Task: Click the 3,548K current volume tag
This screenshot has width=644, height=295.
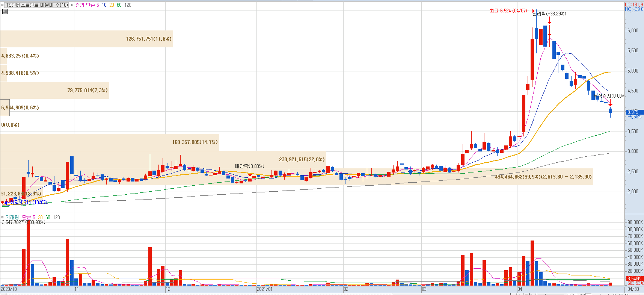Action: click(635, 278)
